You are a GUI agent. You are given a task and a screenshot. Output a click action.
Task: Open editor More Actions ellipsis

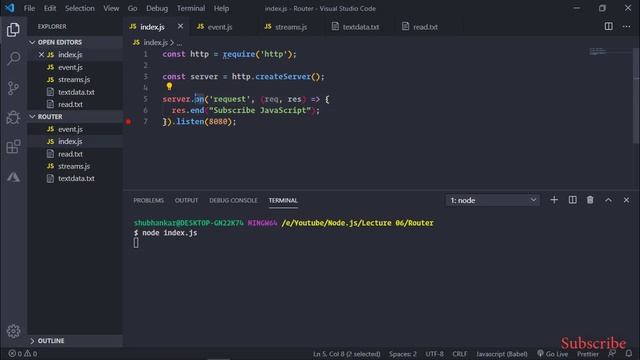point(626,27)
